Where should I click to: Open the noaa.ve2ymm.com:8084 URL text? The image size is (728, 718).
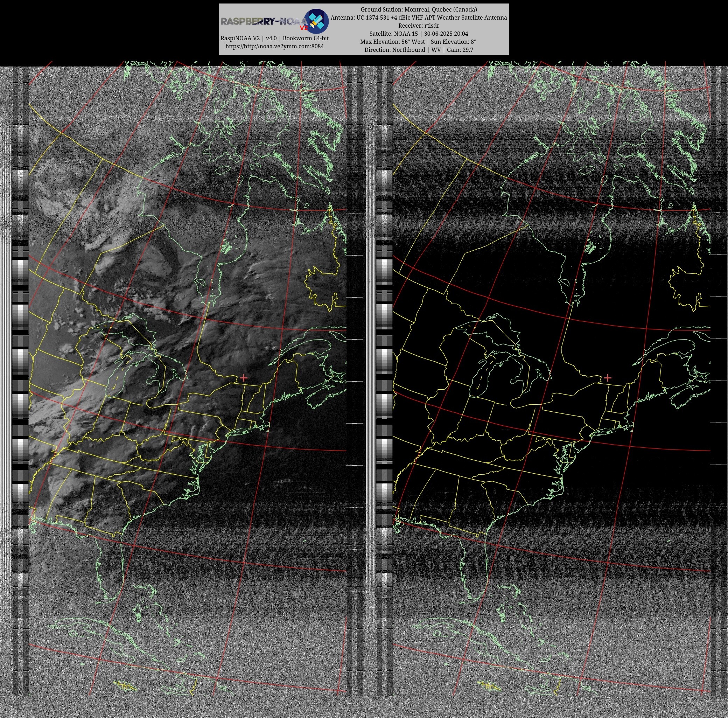274,46
